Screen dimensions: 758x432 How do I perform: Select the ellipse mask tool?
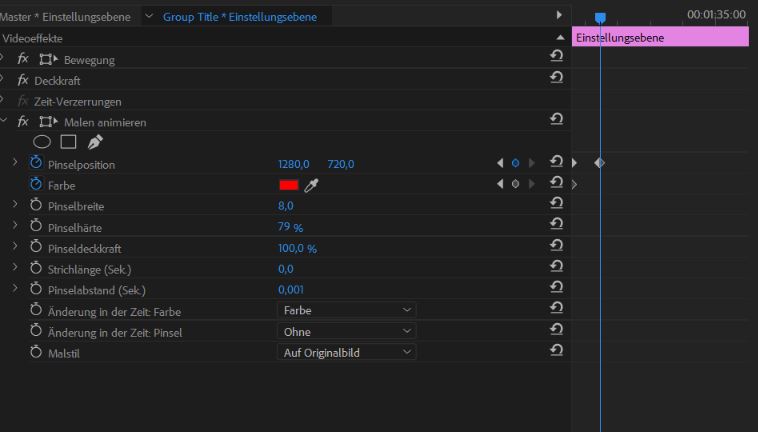(x=42, y=142)
